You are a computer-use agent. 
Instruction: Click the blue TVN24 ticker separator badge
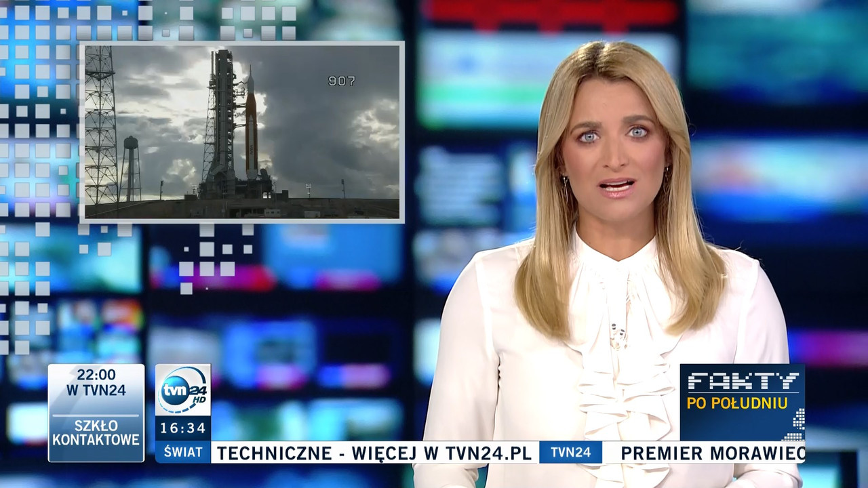point(570,453)
